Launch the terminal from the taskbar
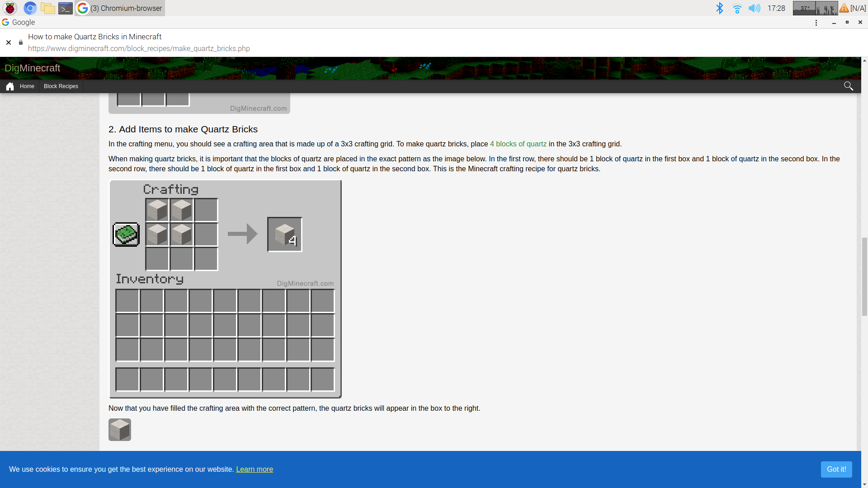The height and width of the screenshot is (488, 868). point(66,8)
